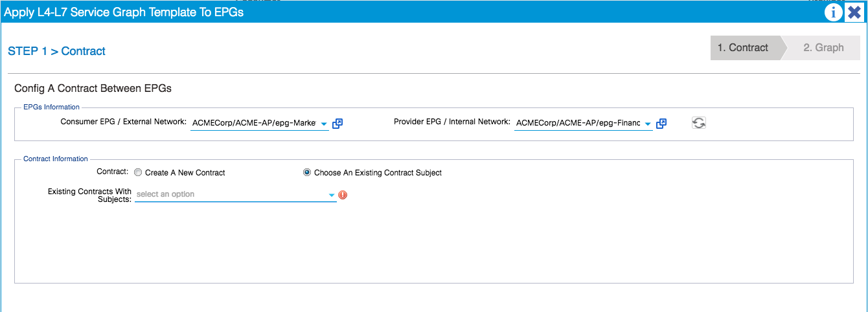Screen dimensions: 868x312
Task: Open Provider EPG in a popup window icon
Action: pos(661,124)
